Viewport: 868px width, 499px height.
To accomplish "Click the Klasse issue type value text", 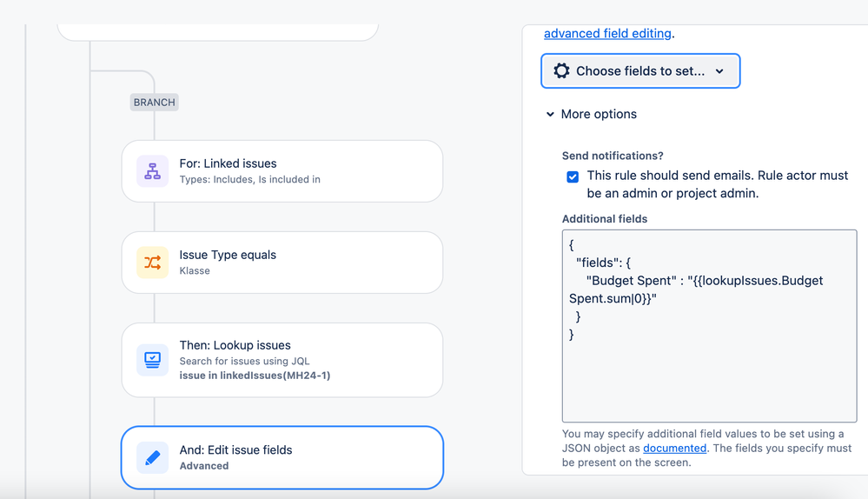I will [x=195, y=271].
